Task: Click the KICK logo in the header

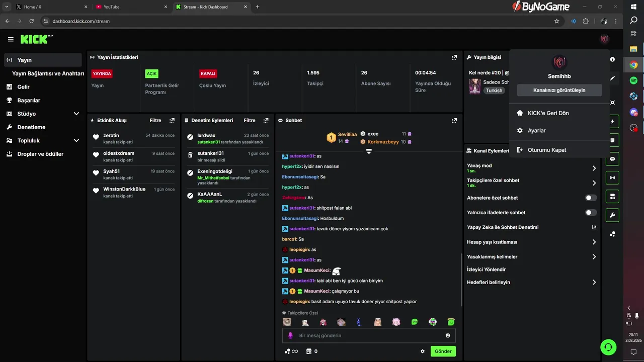Action: click(36, 39)
